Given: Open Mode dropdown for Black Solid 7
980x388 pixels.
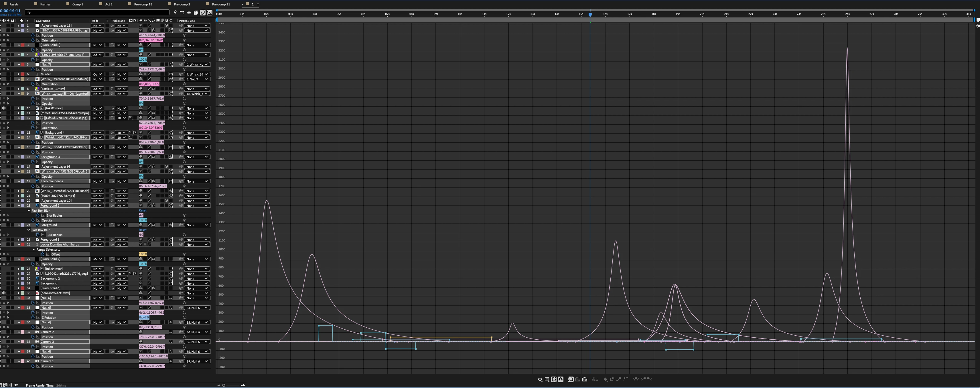Looking at the screenshot, I should tap(97, 259).
